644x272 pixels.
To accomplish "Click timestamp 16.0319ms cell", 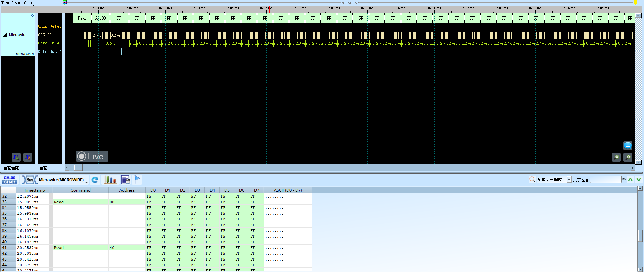I will 33,219.
